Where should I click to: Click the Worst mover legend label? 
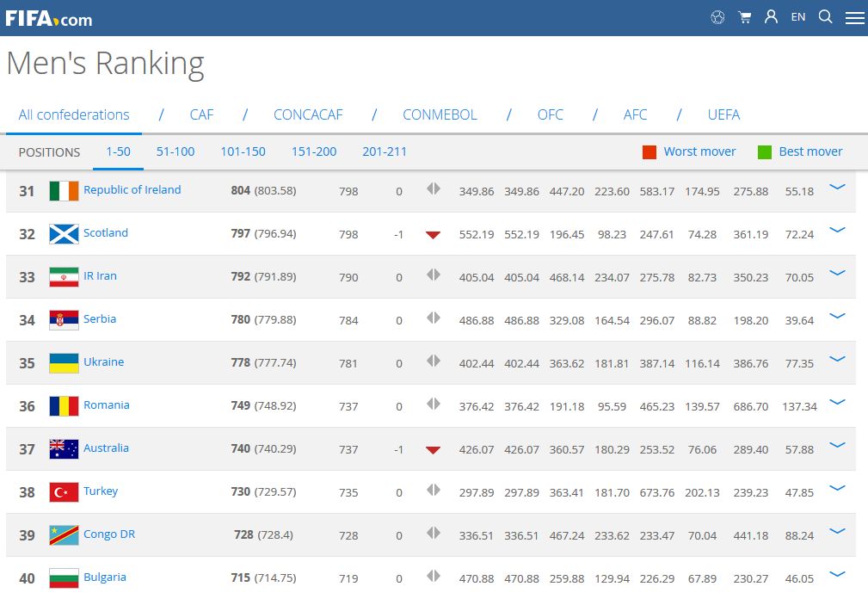pyautogui.click(x=699, y=151)
